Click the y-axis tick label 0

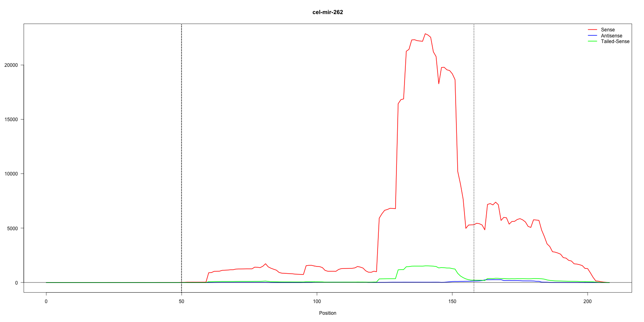click(17, 283)
